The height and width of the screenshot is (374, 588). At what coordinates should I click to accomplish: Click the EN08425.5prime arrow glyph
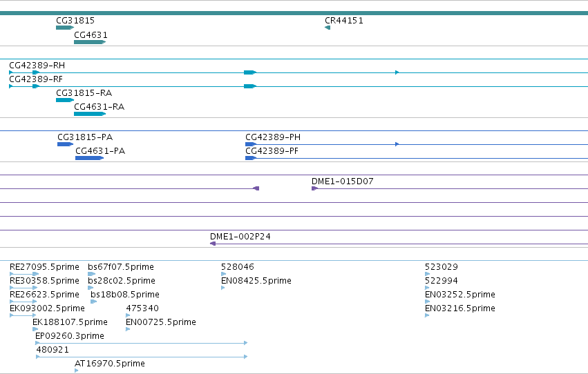click(x=223, y=288)
